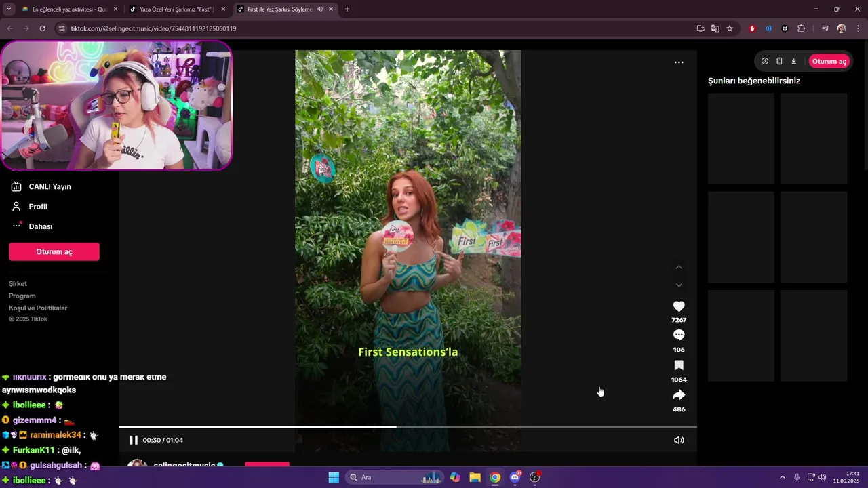Open the tab search dropdown arrow
The image size is (868, 488).
pyautogui.click(x=9, y=9)
